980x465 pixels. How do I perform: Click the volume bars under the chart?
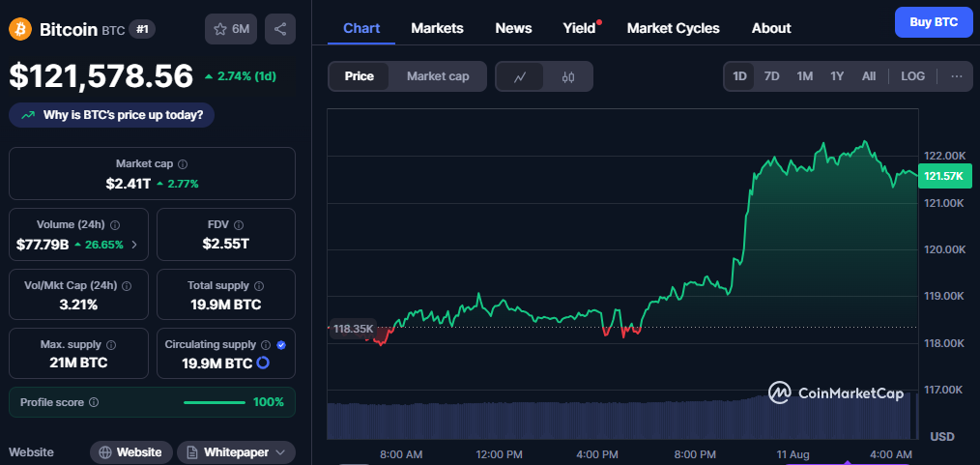click(621, 420)
